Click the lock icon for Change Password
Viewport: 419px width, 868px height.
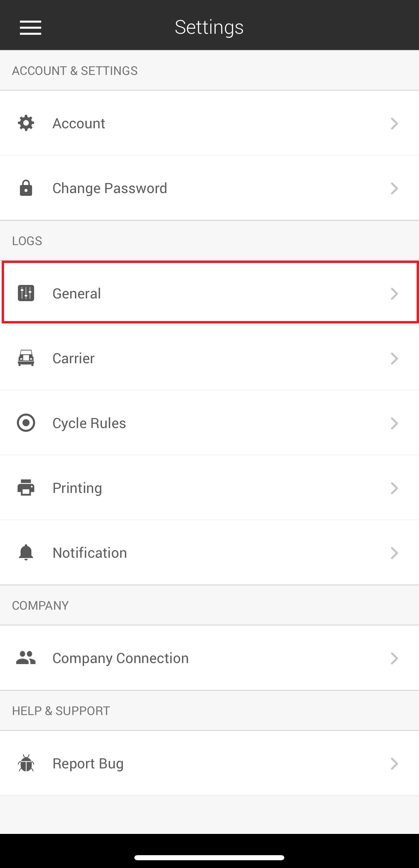pyautogui.click(x=26, y=188)
